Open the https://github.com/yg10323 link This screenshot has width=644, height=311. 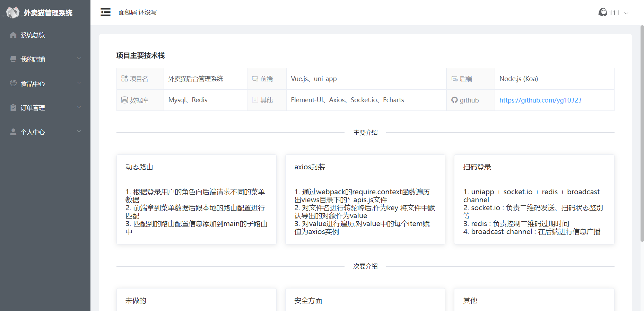coord(540,100)
